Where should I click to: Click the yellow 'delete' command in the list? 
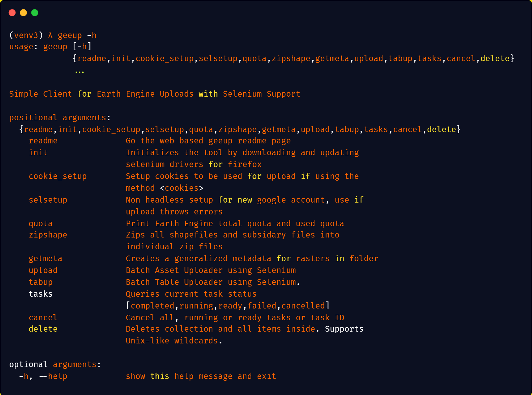[43, 329]
